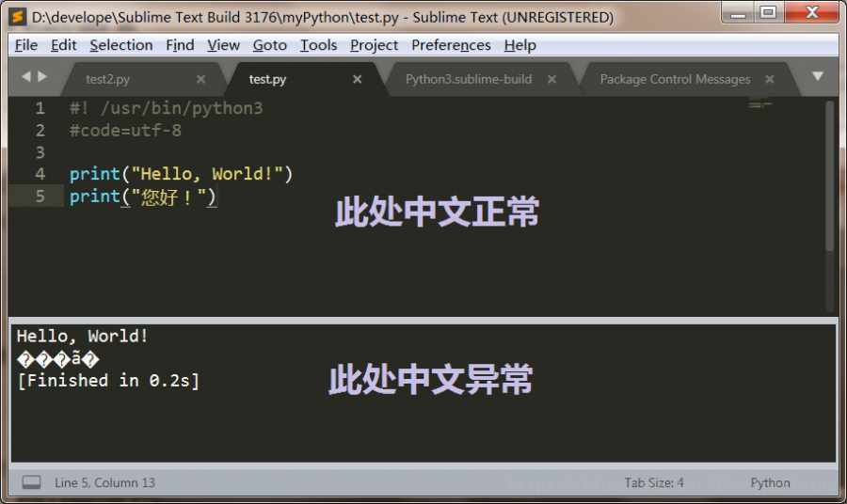The image size is (847, 504).
Task: Go to next tab with right arrow
Action: [x=42, y=76]
